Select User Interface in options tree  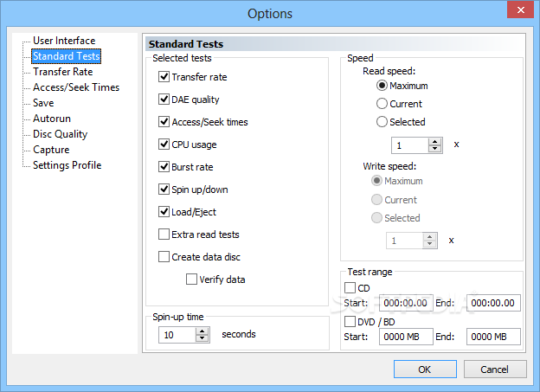pyautogui.click(x=64, y=41)
